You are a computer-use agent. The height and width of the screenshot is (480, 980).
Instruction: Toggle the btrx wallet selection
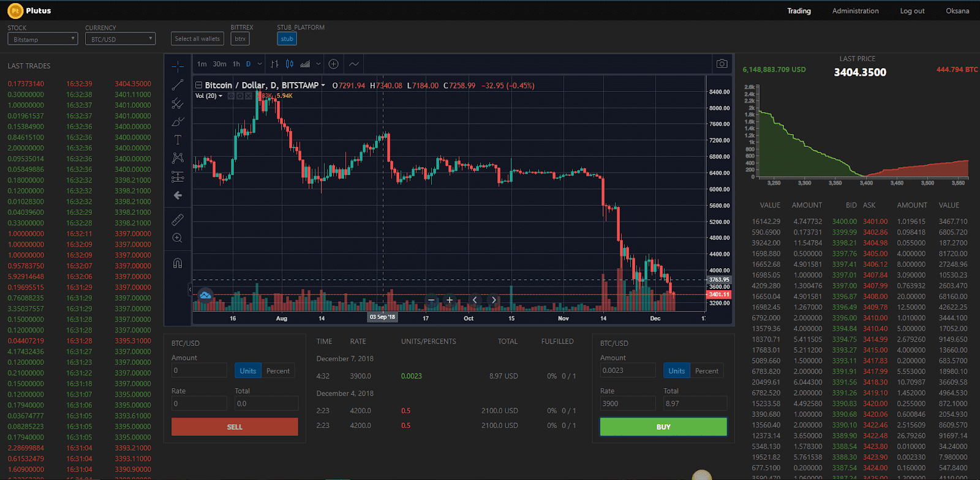(x=240, y=39)
